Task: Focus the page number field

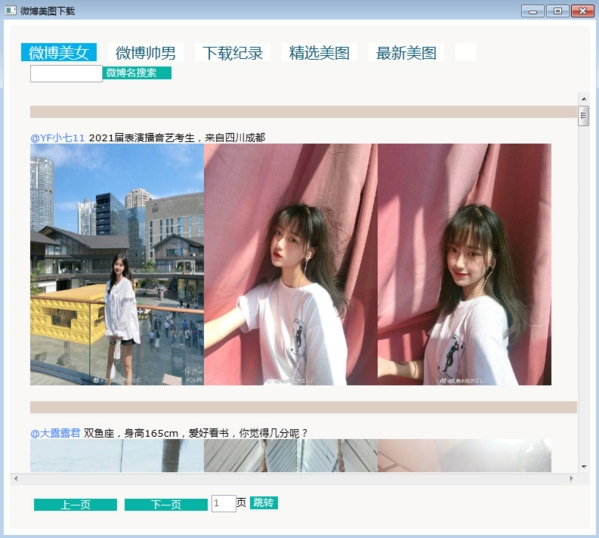Action: [x=223, y=504]
